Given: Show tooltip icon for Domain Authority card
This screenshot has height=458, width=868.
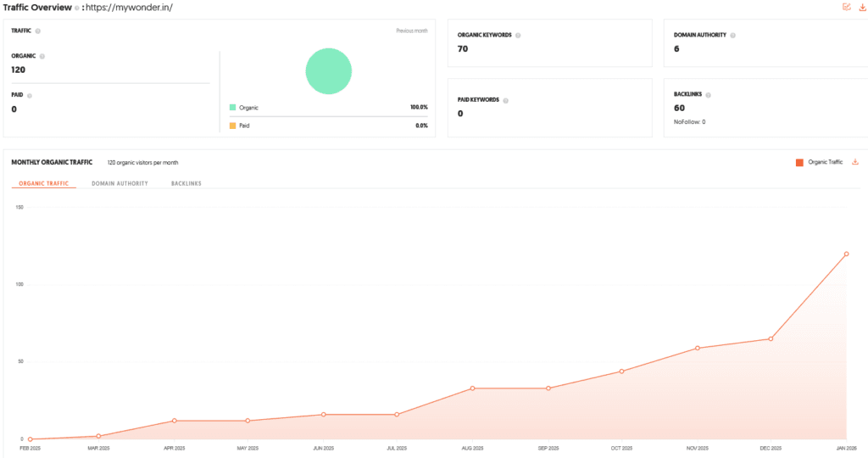Looking at the screenshot, I should [x=733, y=35].
